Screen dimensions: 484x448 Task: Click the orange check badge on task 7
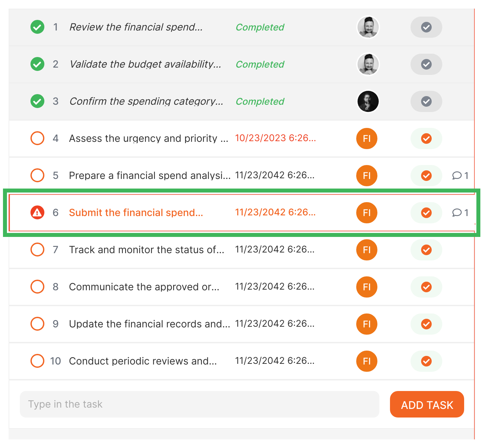[x=426, y=250]
